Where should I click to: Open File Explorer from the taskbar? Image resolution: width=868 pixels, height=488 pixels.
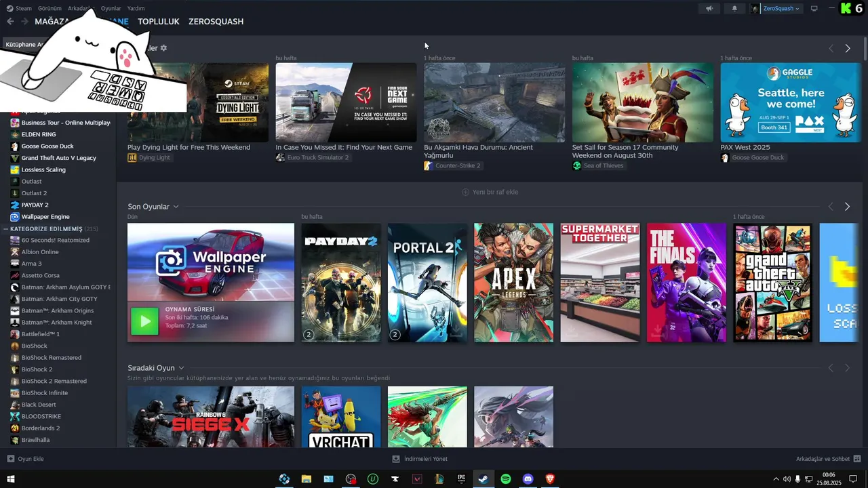(307, 479)
